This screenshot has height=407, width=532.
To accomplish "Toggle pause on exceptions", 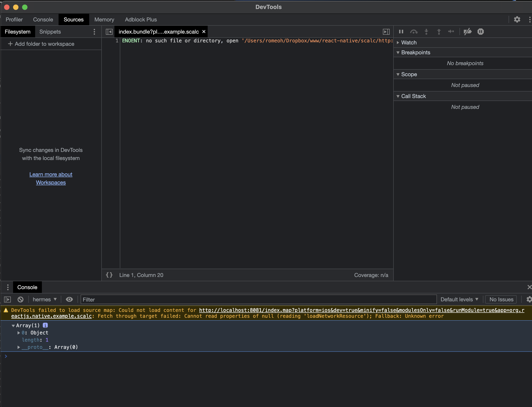I will pos(480,32).
